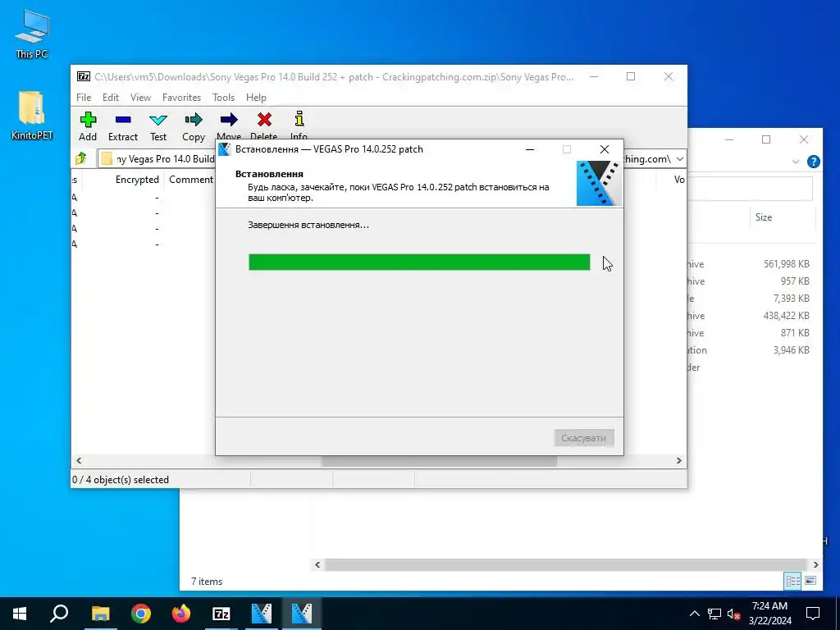
Task: Sort Explorer by Size column
Action: (764, 217)
